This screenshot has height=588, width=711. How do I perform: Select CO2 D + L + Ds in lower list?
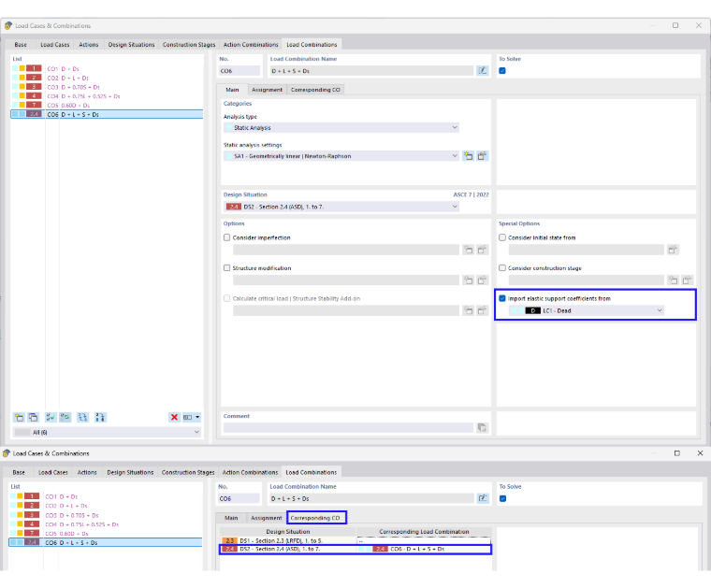click(x=106, y=506)
